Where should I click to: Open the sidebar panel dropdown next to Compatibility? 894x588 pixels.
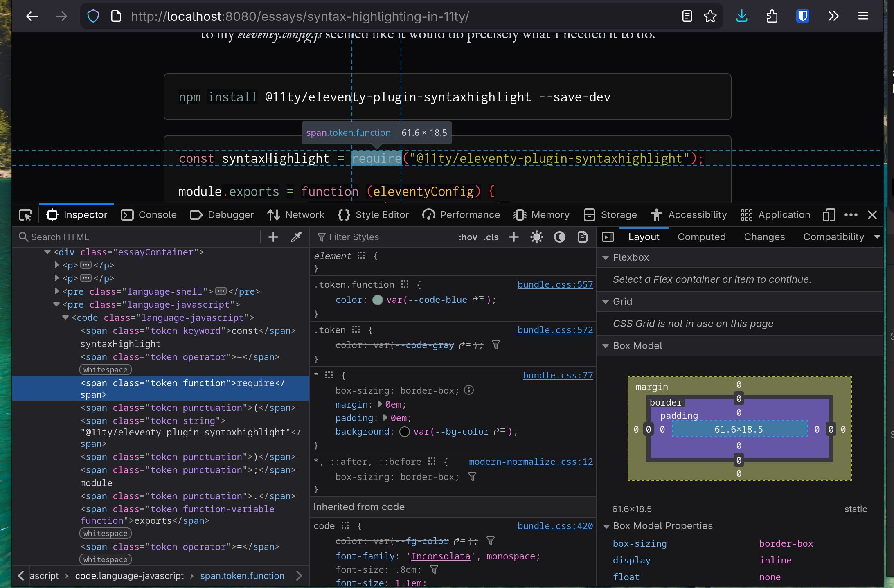coord(878,237)
